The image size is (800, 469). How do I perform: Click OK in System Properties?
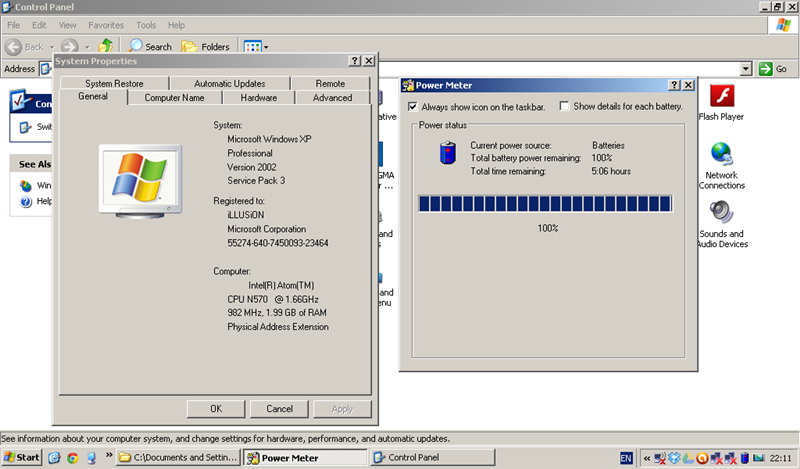[216, 409]
